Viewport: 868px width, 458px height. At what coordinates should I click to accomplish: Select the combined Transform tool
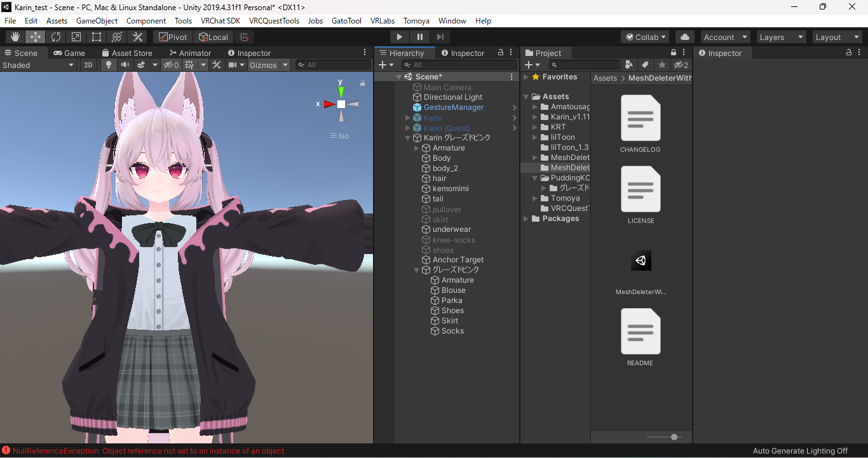coord(117,37)
